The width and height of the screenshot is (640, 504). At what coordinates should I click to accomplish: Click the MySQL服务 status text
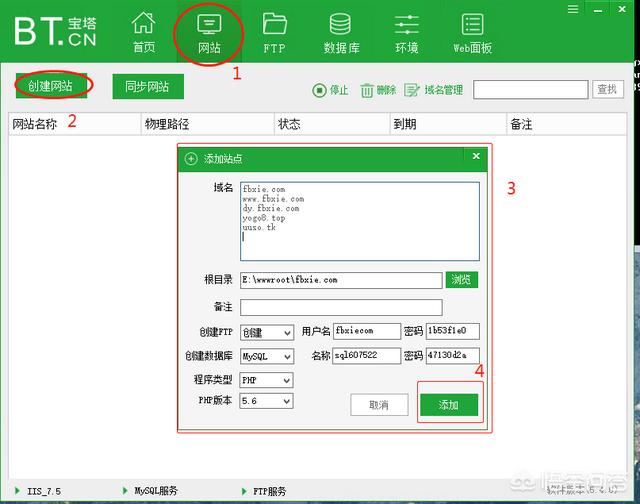tap(156, 491)
